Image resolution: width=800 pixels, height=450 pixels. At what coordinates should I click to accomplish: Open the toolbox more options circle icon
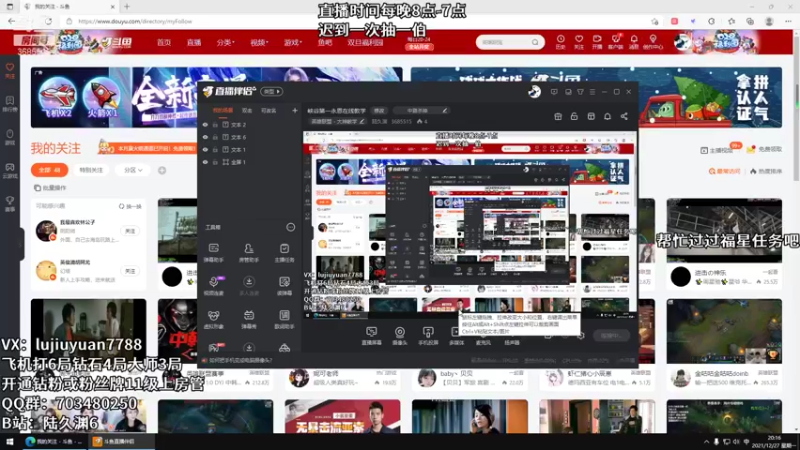290,227
